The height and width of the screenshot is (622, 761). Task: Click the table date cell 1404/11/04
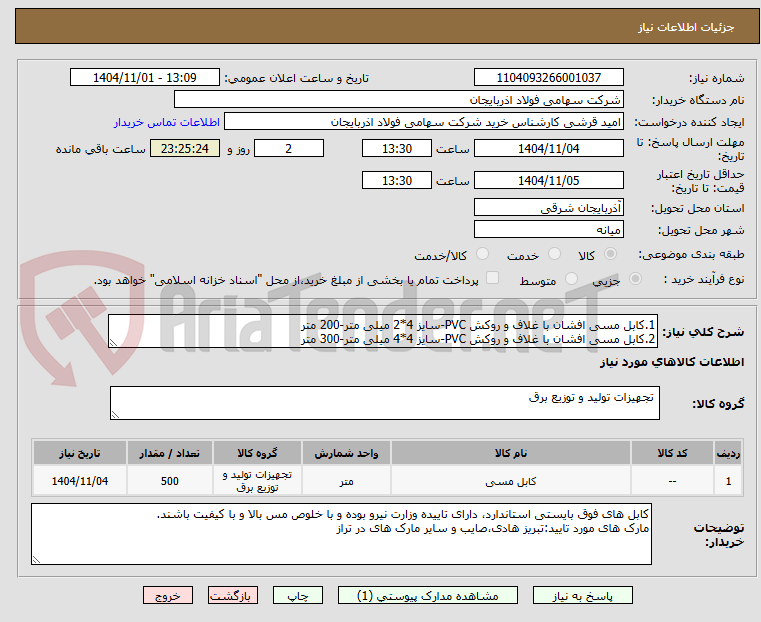(x=80, y=481)
